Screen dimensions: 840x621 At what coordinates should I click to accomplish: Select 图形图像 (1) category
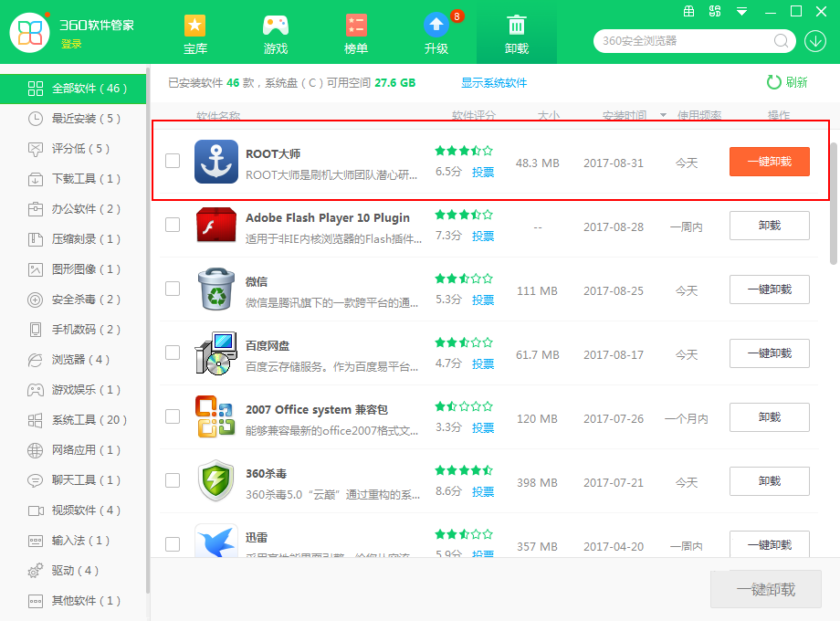[x=73, y=269]
